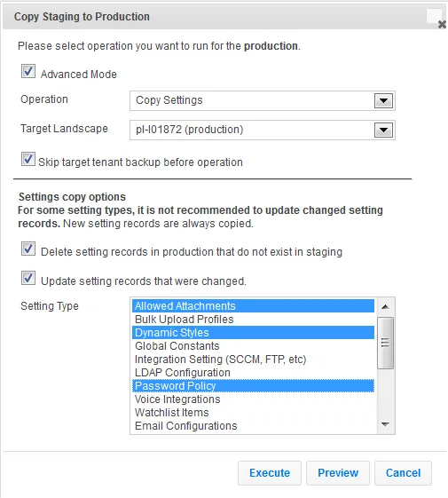Click the Target Landscape dropdown arrow icon
The width and height of the screenshot is (448, 498).
(383, 130)
